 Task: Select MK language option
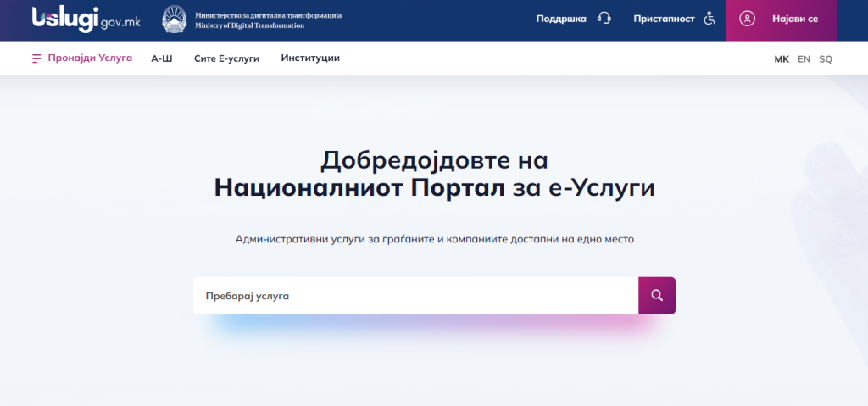[x=781, y=59]
